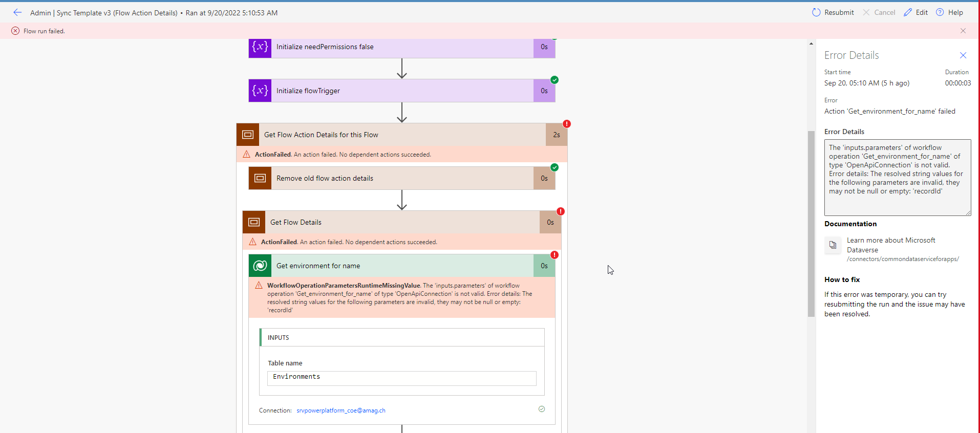Click the back arrow icon
This screenshot has width=980, height=433.
pos(17,12)
